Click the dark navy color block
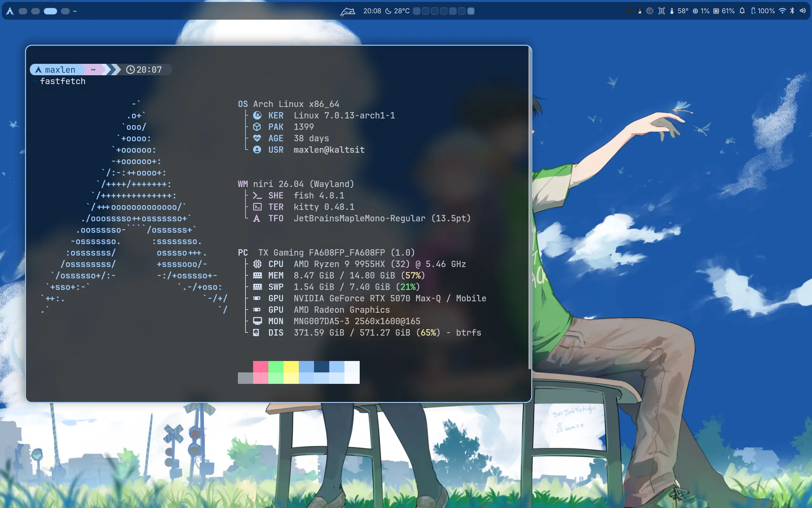The width and height of the screenshot is (812, 508). point(321,366)
